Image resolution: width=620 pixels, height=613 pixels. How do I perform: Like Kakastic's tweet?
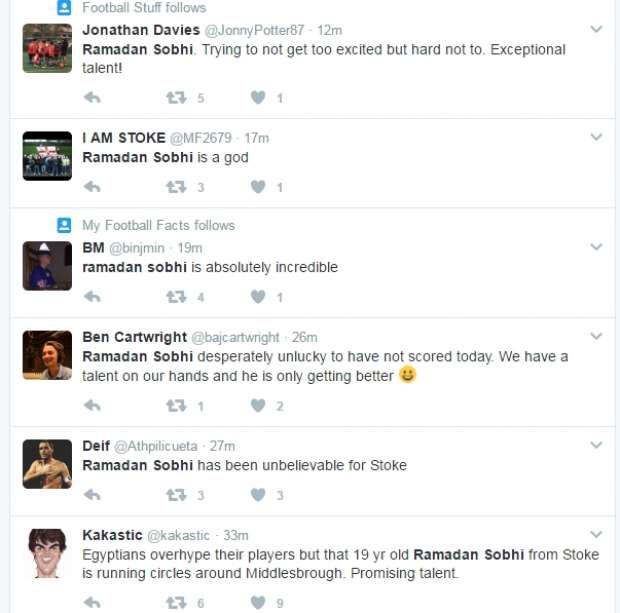click(258, 603)
